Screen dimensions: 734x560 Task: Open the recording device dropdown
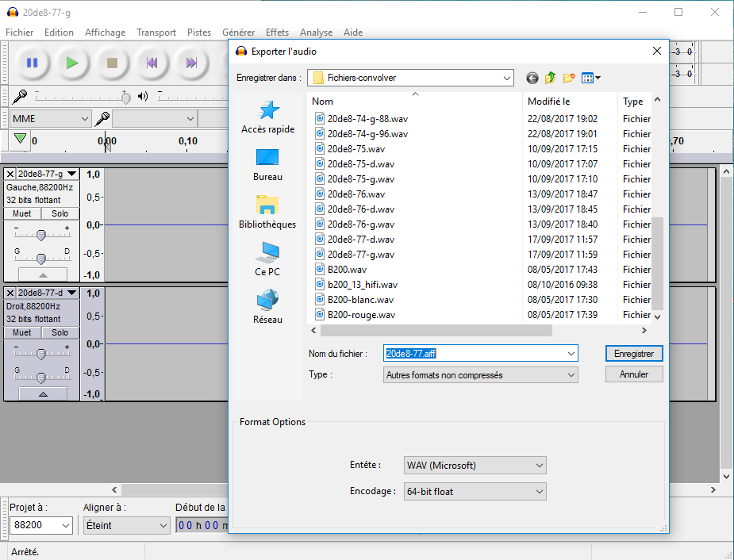(x=154, y=119)
